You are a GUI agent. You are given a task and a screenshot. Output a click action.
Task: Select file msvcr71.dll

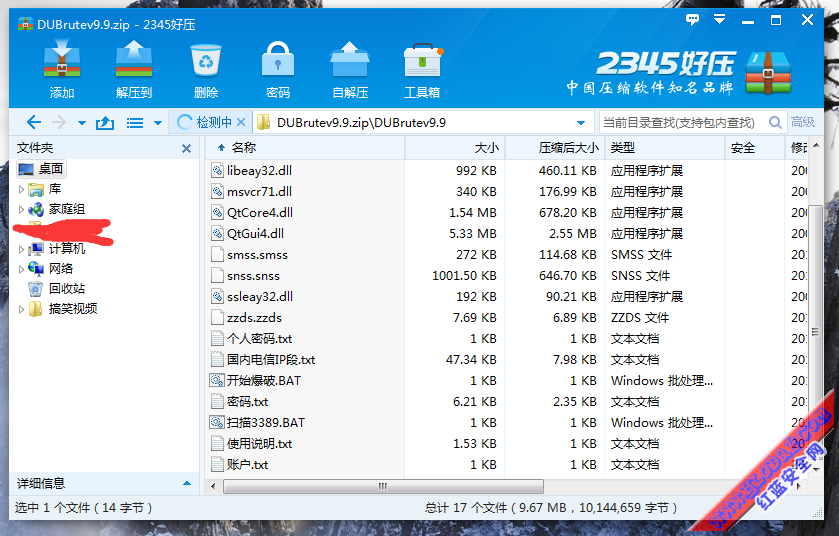(x=259, y=192)
